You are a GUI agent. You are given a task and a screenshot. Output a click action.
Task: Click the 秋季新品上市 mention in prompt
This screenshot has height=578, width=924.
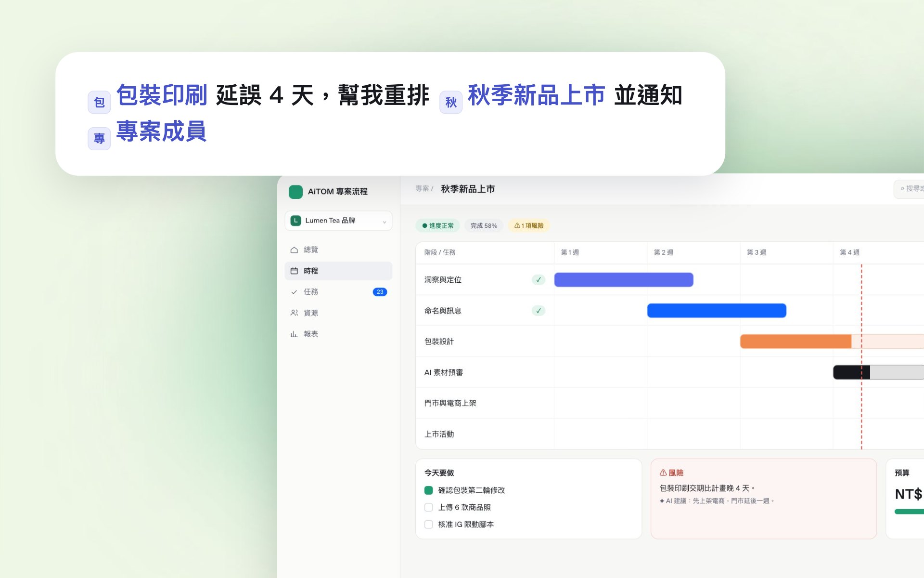(x=537, y=95)
